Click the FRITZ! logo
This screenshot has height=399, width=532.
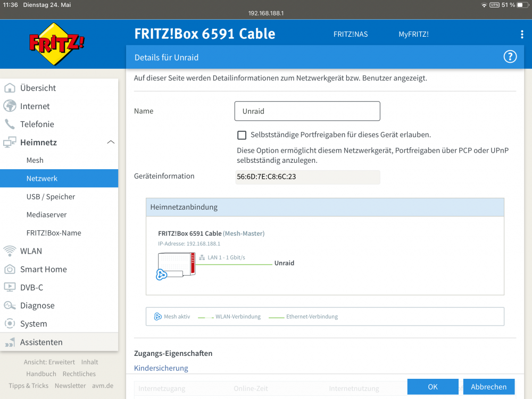(x=57, y=44)
